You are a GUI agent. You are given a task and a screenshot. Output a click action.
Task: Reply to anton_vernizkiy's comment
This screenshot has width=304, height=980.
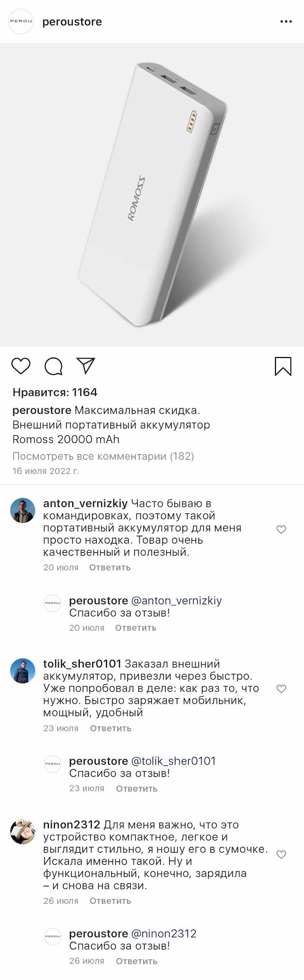110,567
